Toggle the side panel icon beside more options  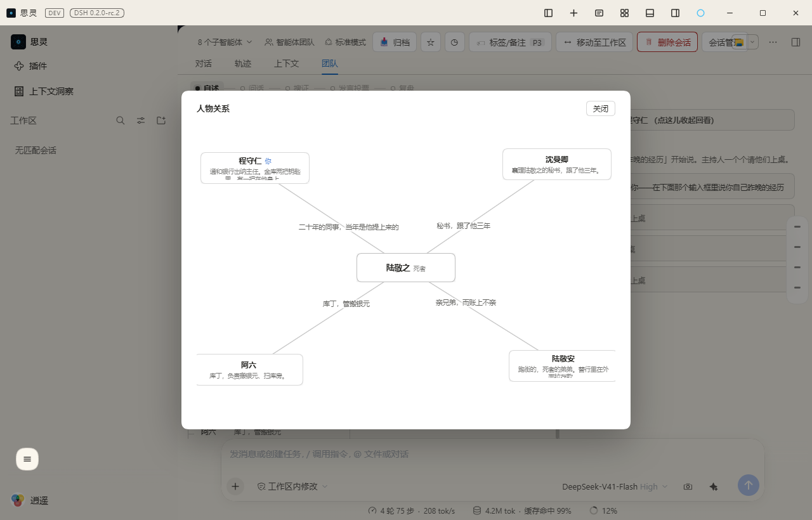point(796,42)
